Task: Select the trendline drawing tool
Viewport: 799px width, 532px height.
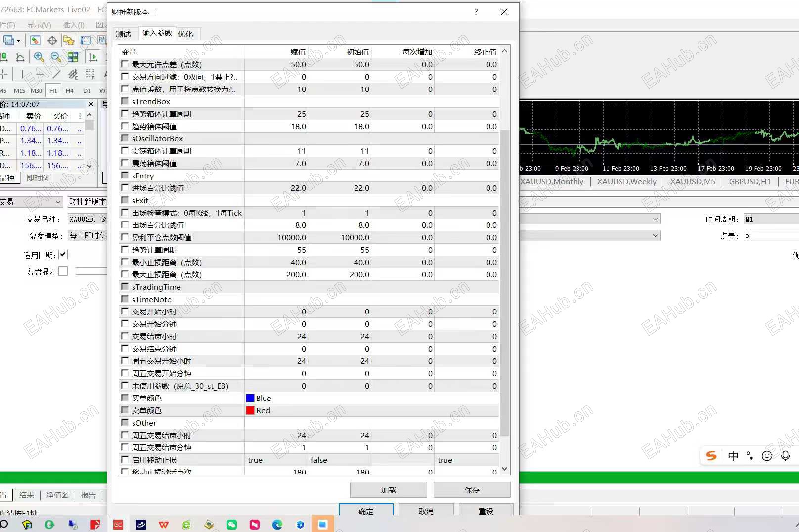Action: click(56, 74)
